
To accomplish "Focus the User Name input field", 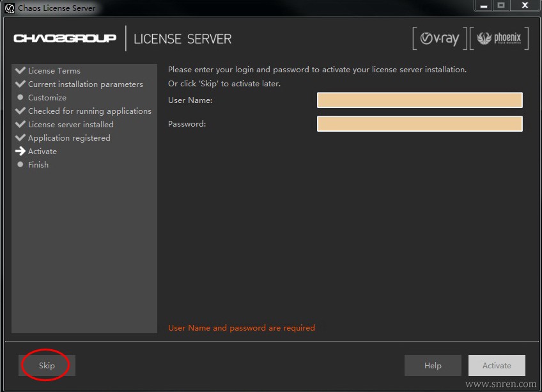I will tap(420, 100).
